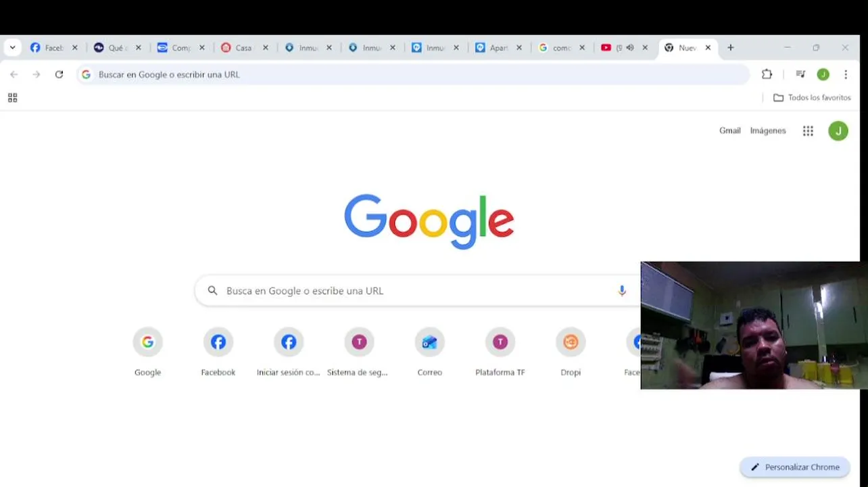
Task: Open the media controls icon in toolbar
Action: coord(800,74)
